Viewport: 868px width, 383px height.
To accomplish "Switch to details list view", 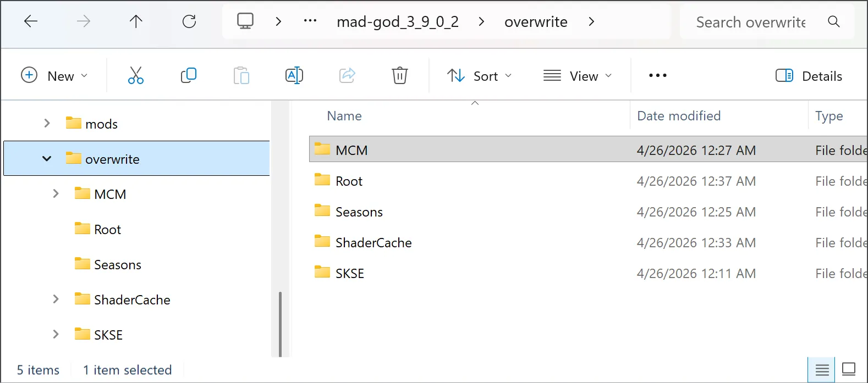I will point(822,369).
